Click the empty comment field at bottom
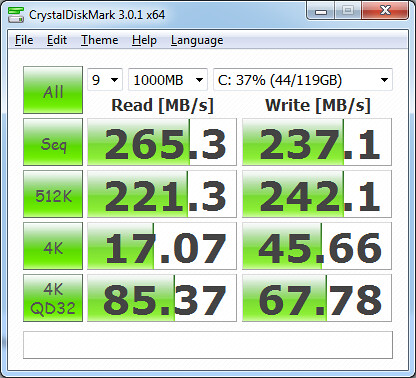 208,345
